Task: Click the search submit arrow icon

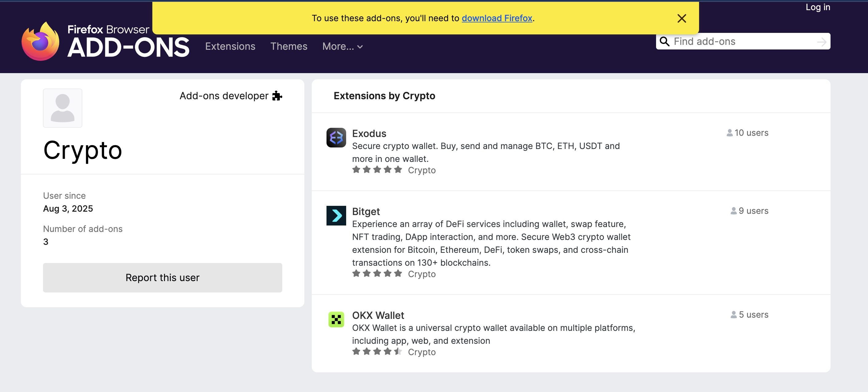Action: (x=822, y=42)
